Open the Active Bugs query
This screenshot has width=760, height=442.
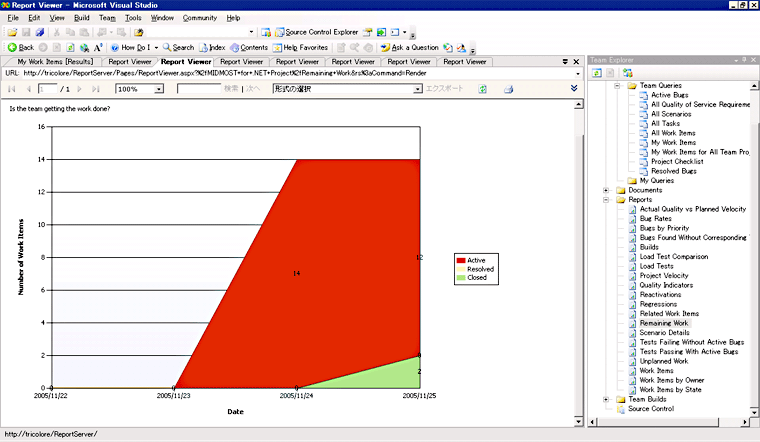point(669,95)
